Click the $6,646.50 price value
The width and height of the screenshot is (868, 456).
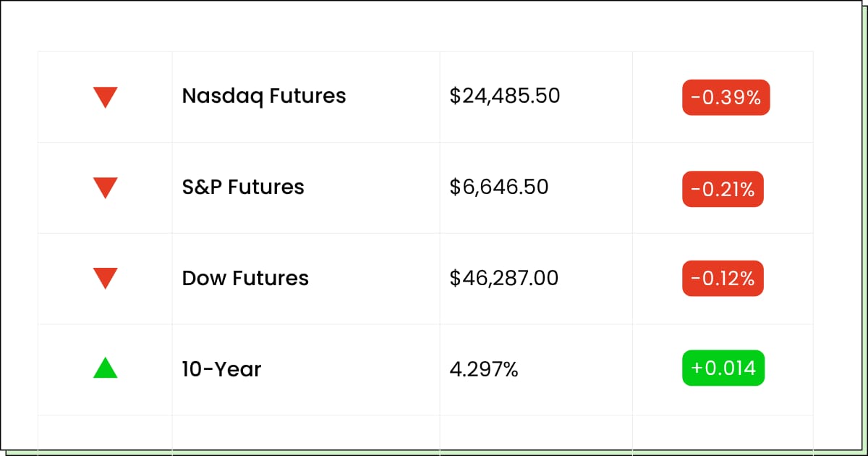[499, 187]
